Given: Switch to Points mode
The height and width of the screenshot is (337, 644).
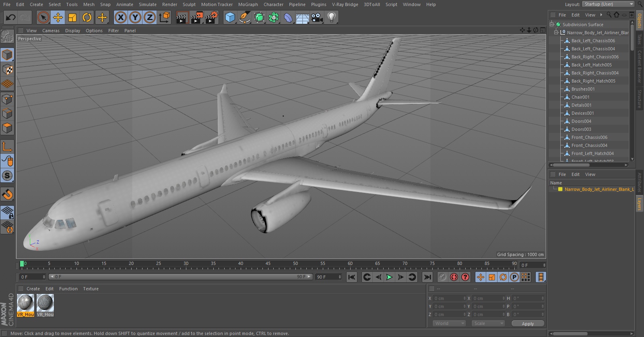Looking at the screenshot, I should 7,99.
